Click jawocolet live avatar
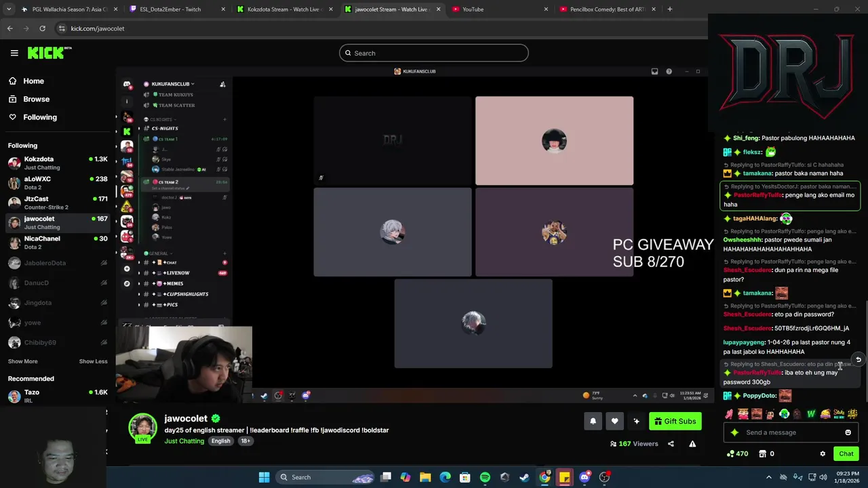 [x=142, y=428]
